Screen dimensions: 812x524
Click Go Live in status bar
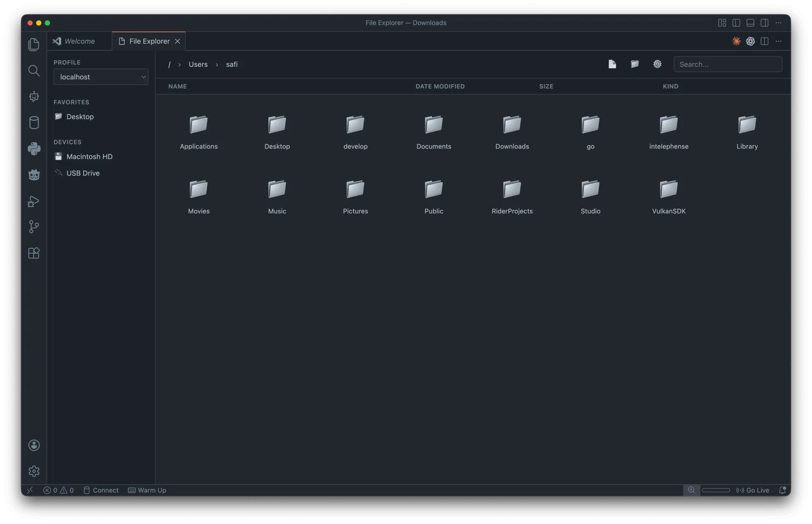pyautogui.click(x=753, y=490)
